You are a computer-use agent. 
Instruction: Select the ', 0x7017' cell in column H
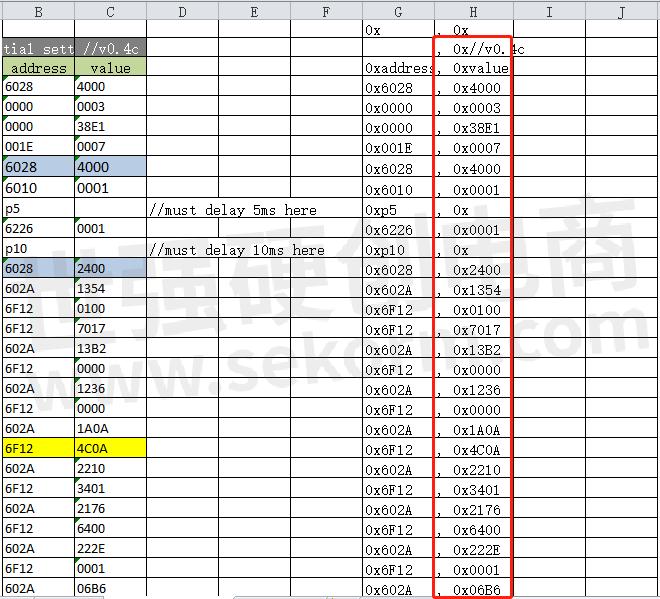coord(473,330)
